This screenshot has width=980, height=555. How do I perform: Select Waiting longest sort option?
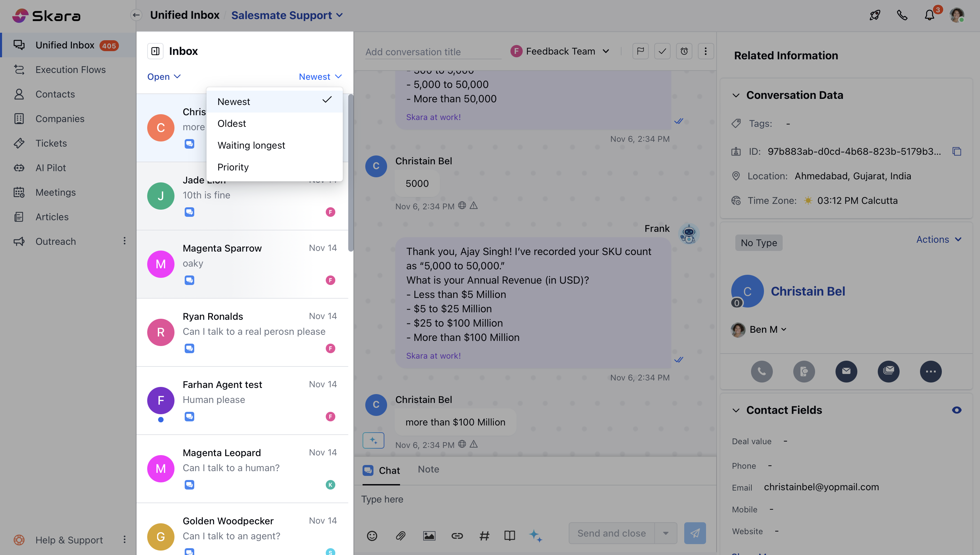point(251,145)
